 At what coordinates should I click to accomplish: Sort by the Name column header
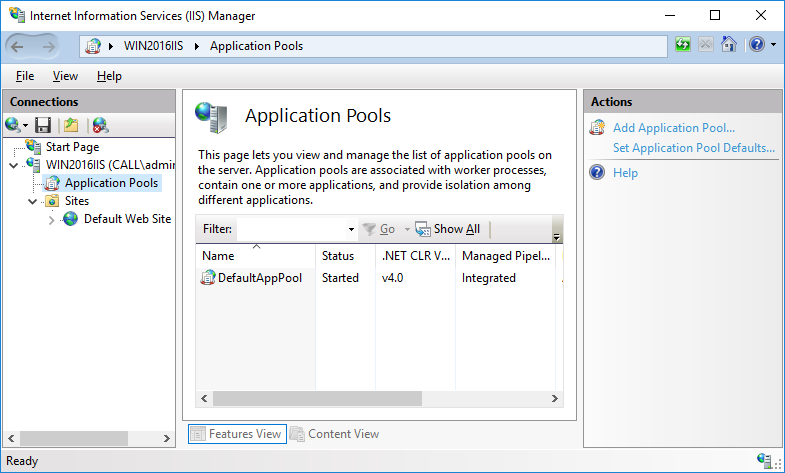click(x=255, y=256)
